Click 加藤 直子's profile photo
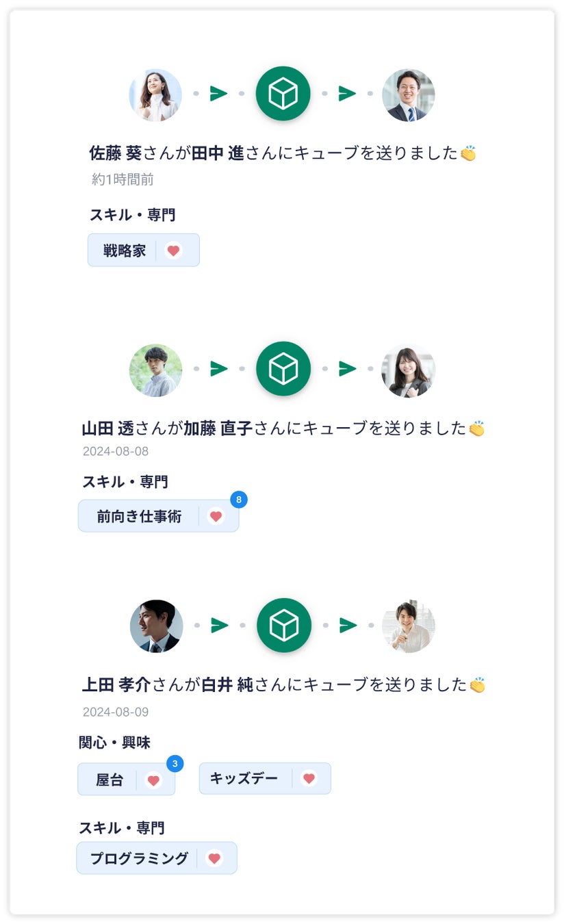Image resolution: width=564 pixels, height=924 pixels. [409, 370]
